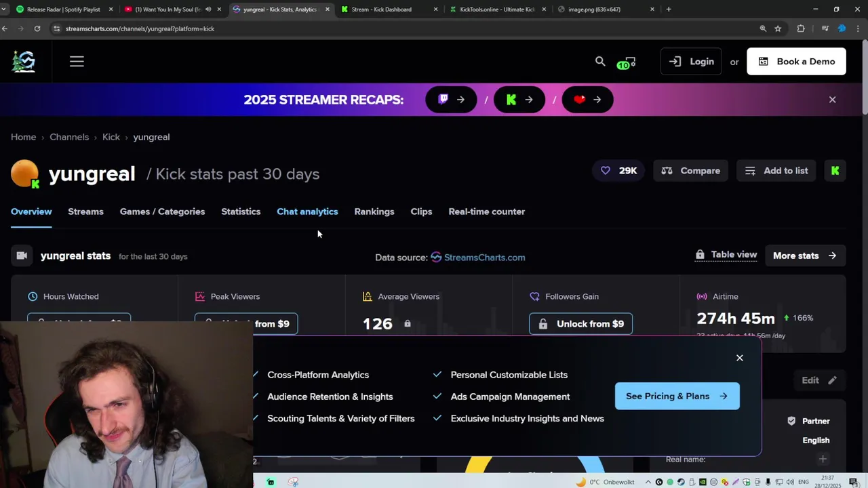This screenshot has height=488, width=868.
Task: Click the StreamsCharts logo in the header
Action: pyautogui.click(x=23, y=61)
